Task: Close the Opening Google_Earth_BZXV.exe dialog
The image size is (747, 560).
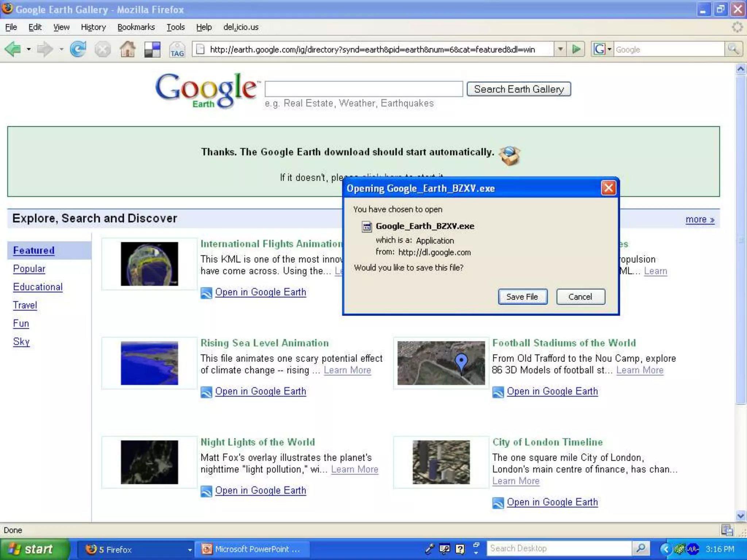Action: coord(608,188)
